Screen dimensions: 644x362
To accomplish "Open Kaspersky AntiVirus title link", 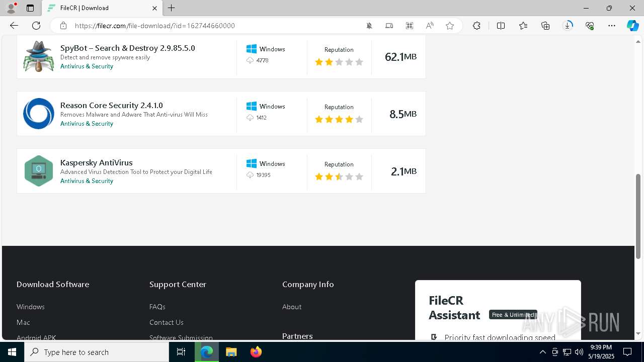I will pos(97,162).
